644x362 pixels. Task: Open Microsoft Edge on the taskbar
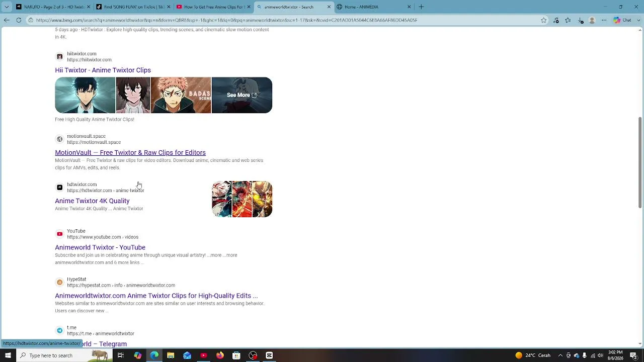point(154,355)
